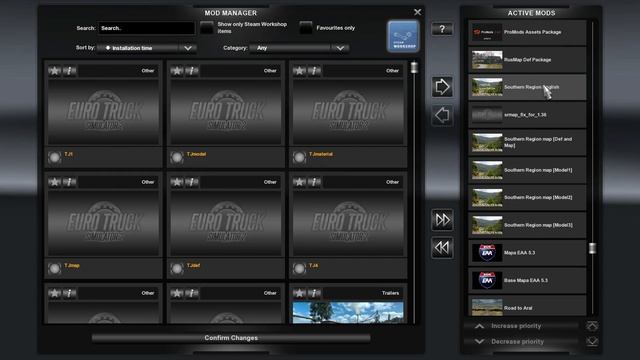Click status circle beside T.Jmaterial
Image resolution: width=640 pixels, height=360 pixels.
click(299, 157)
